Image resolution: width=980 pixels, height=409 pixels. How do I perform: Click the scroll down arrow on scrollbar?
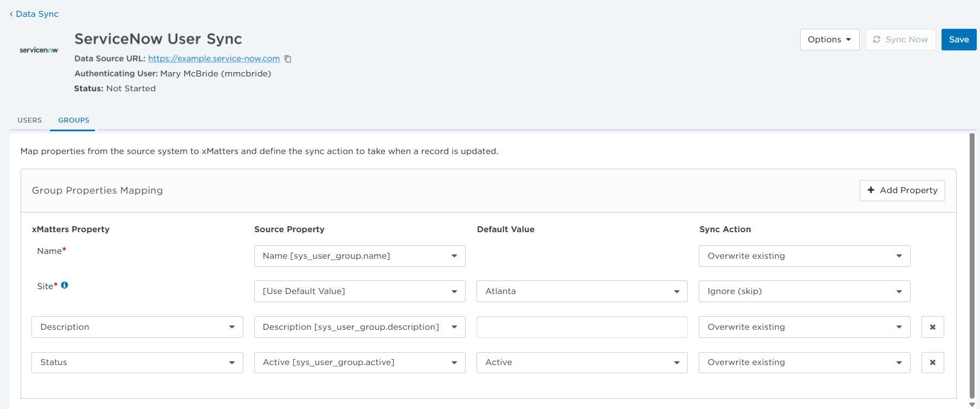coord(972,404)
